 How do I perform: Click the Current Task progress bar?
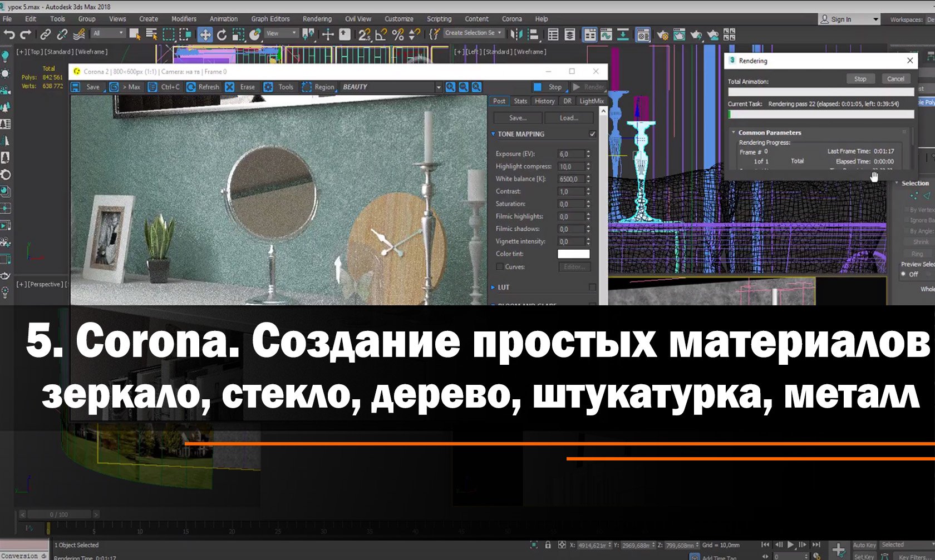coord(821,114)
